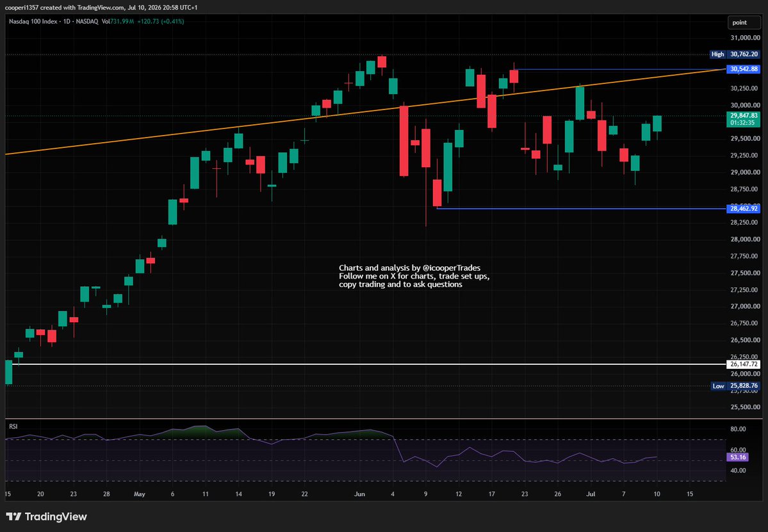Click the 'Jun' date axis label
The height and width of the screenshot is (532, 768).
coord(359,494)
